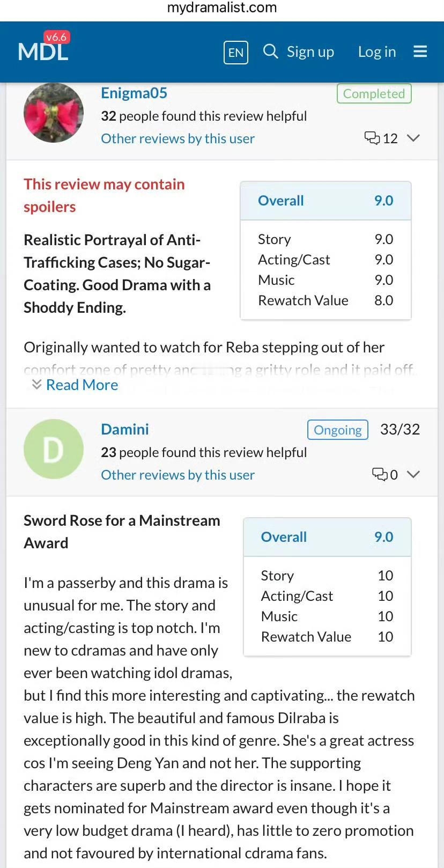
Task: View other reviews by Enigma05
Action: [x=177, y=138]
